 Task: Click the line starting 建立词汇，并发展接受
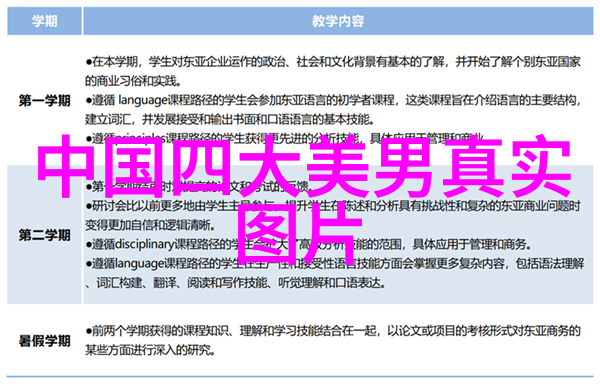pos(229,120)
